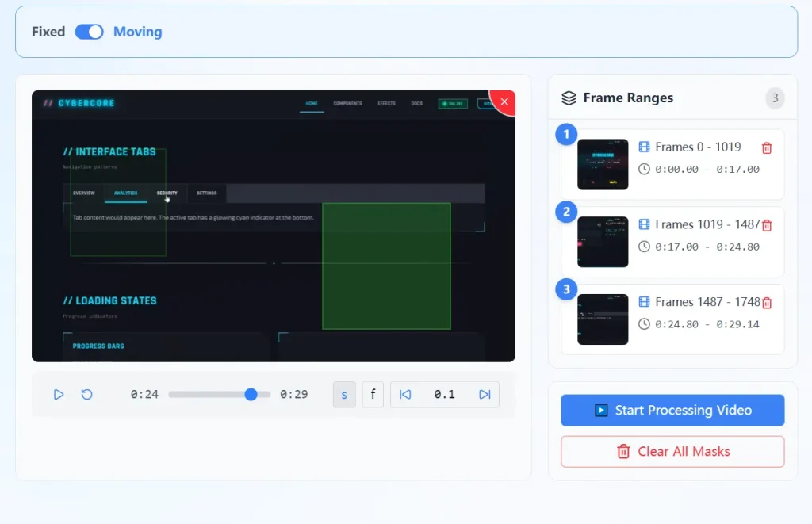Step forward to next frame icon
Image resolution: width=812 pixels, height=524 pixels.
(485, 394)
